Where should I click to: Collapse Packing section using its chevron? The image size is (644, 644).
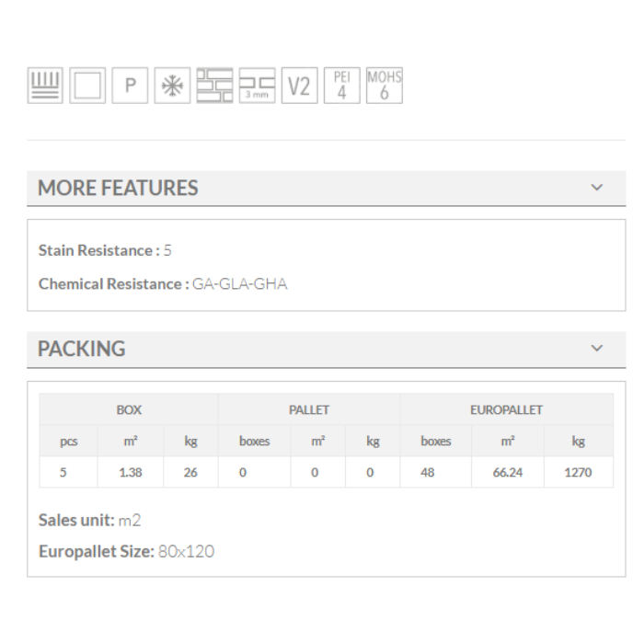pos(597,349)
